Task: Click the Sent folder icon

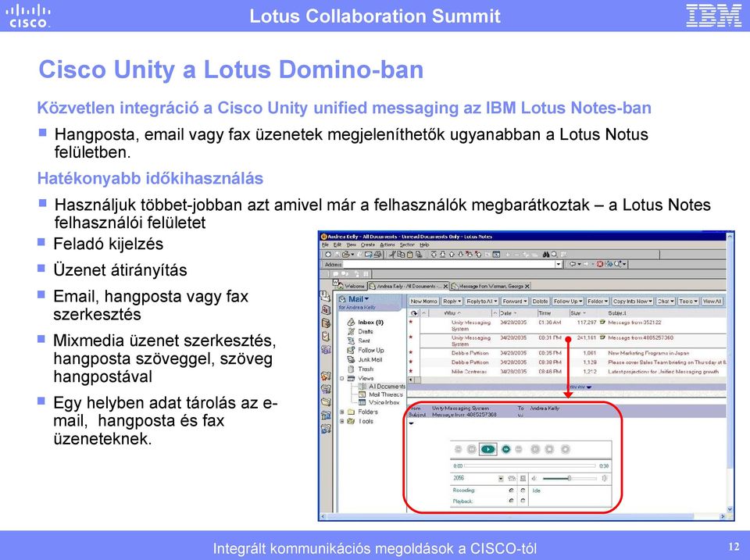Action: tap(351, 341)
